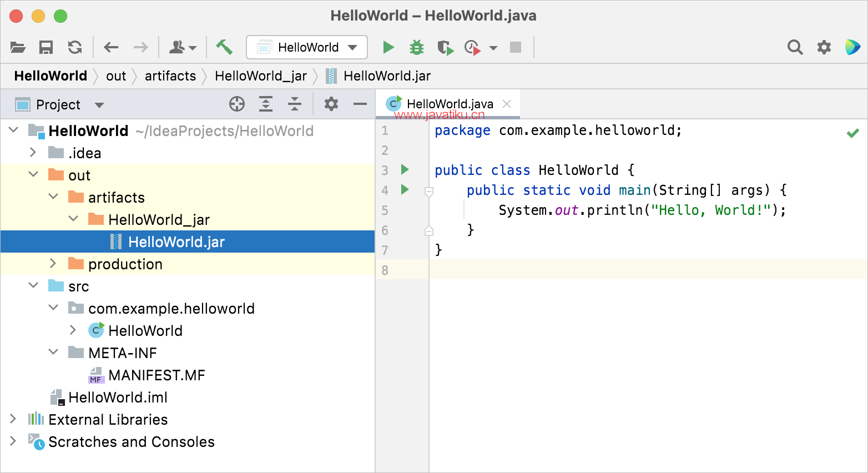This screenshot has width=868, height=473.
Task: Collapse all tree nodes icon
Action: pyautogui.click(x=295, y=104)
